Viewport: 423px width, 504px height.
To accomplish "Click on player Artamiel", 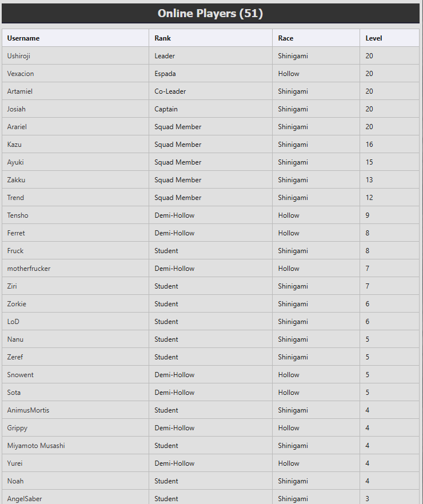I will (19, 91).
